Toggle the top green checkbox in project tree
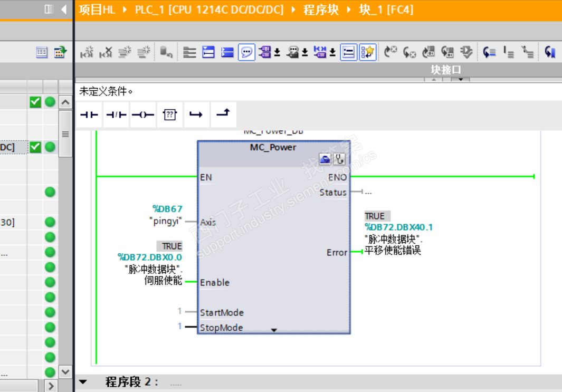 (35, 102)
